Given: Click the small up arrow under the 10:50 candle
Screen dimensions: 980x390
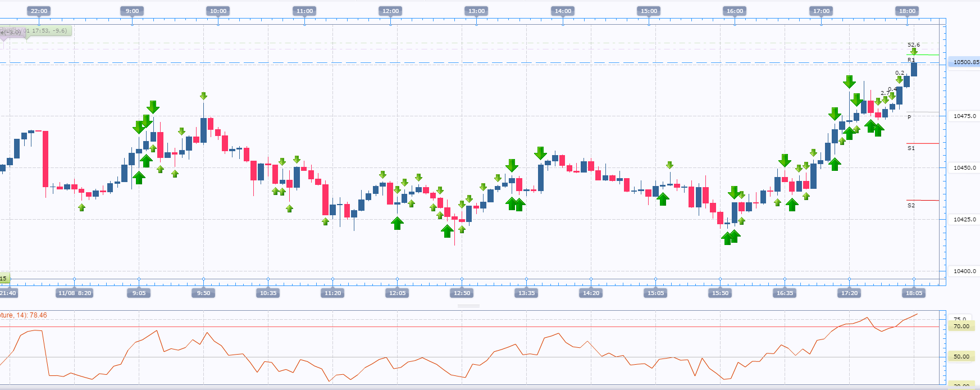Looking at the screenshot, I should (x=289, y=208).
